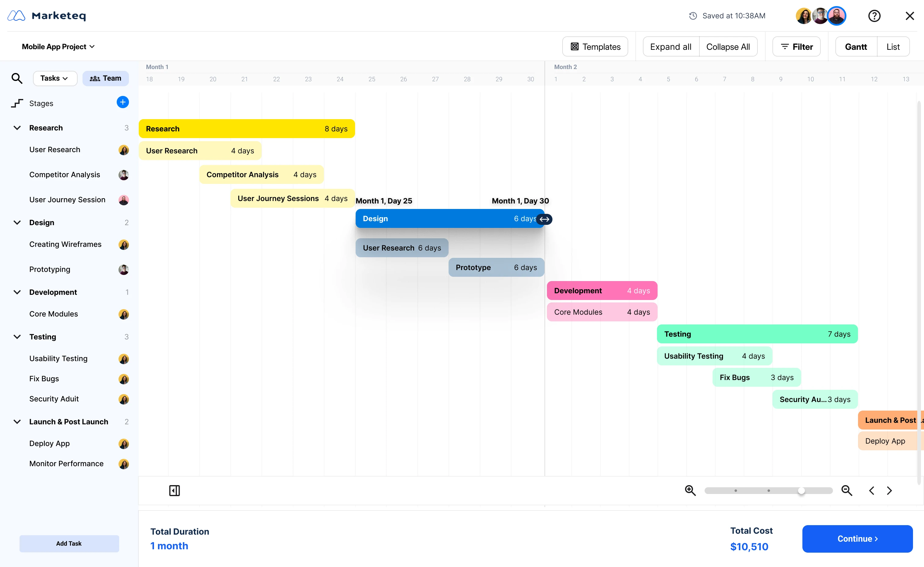Click assignee avatar for Creating Wireframes
This screenshot has width=924, height=567.
click(124, 245)
